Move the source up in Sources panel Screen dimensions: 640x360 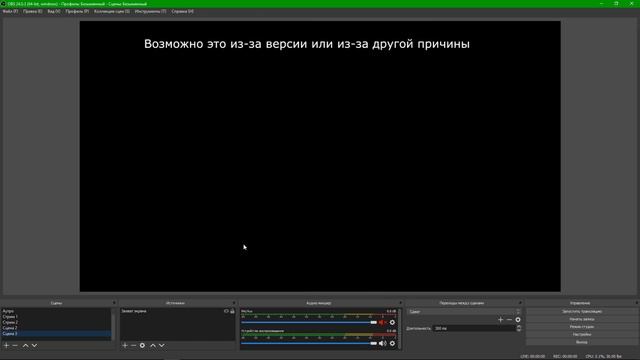click(x=153, y=345)
